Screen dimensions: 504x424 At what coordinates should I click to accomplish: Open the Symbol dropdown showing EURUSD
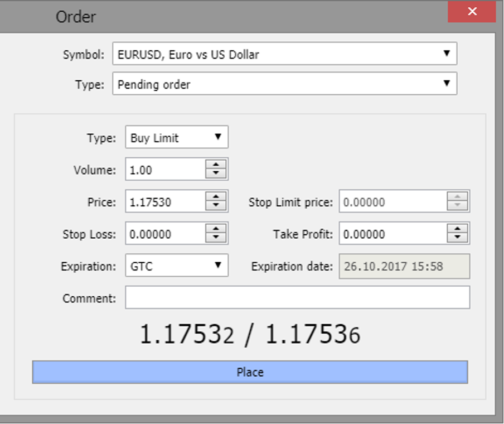[284, 54]
